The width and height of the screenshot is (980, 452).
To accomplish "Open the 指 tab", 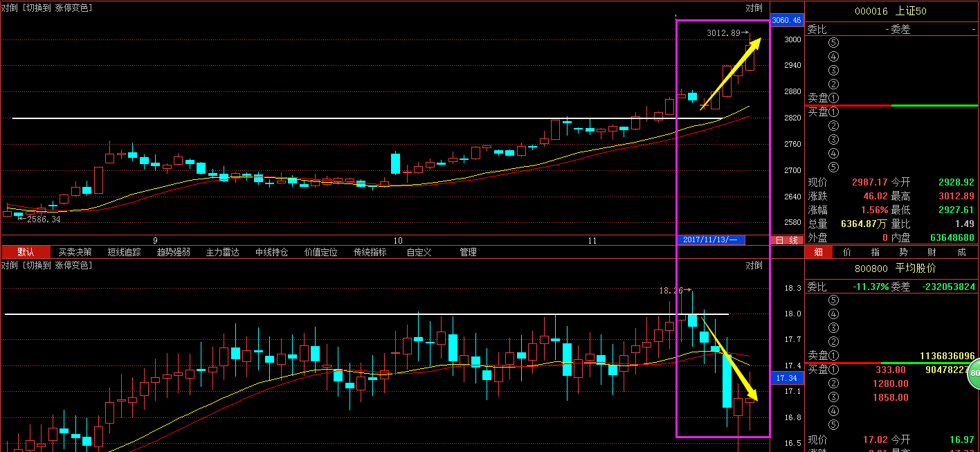I will 875,252.
